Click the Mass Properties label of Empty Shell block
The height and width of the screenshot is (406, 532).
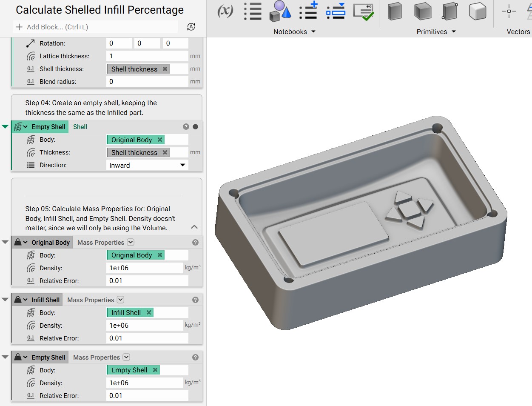coord(97,357)
